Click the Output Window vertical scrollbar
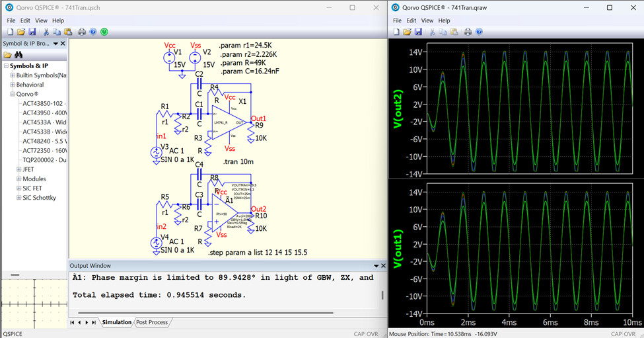The image size is (644, 338). click(x=382, y=294)
